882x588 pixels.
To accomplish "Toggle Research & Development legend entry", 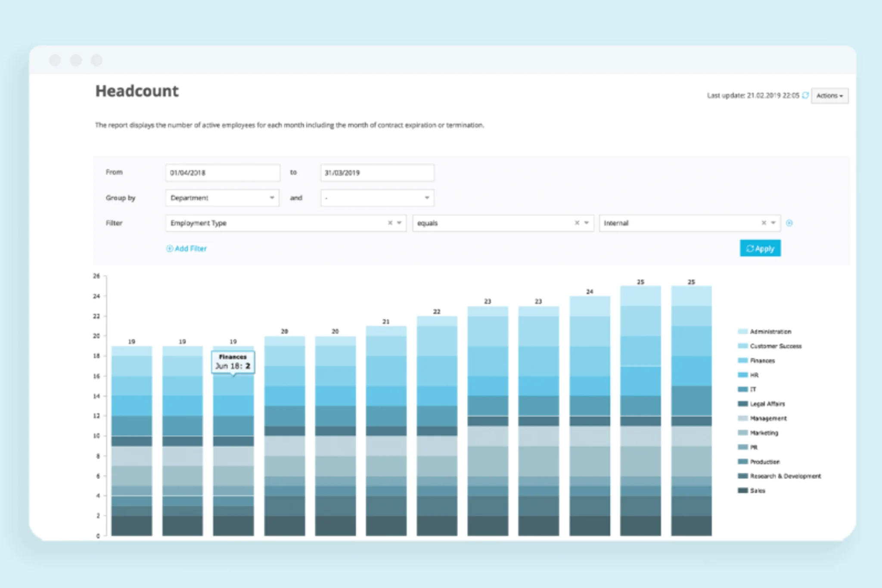I will click(x=780, y=476).
